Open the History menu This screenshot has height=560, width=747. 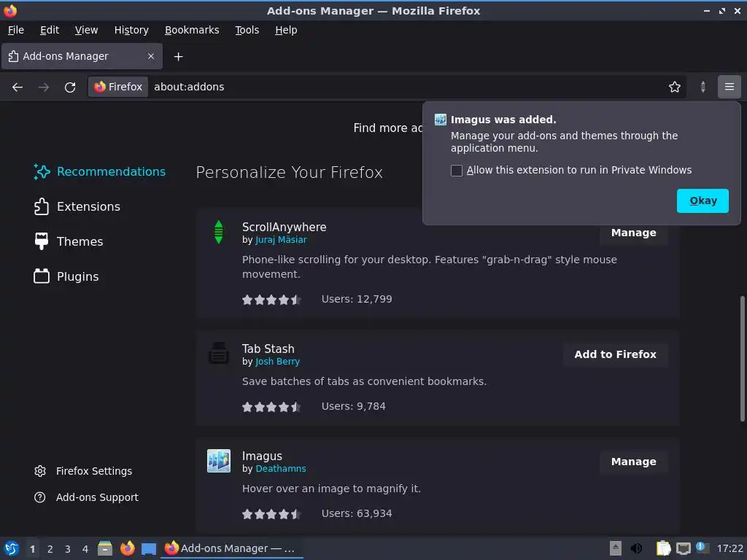tap(131, 30)
